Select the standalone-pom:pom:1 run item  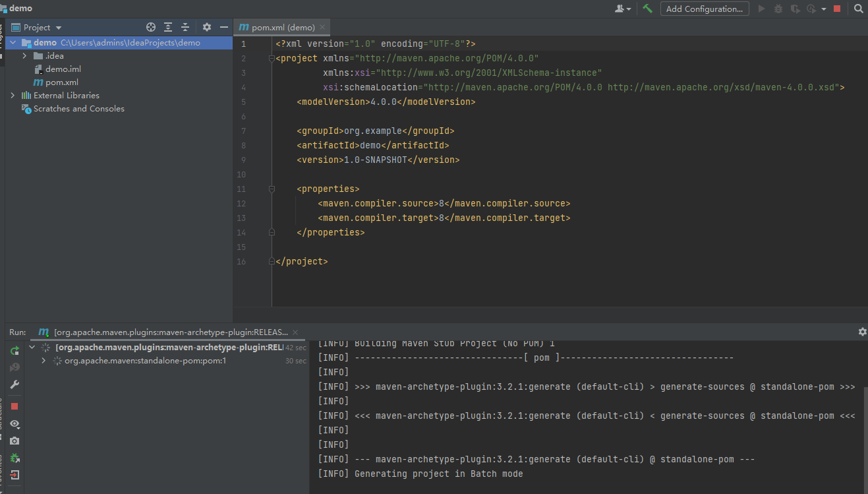point(145,361)
